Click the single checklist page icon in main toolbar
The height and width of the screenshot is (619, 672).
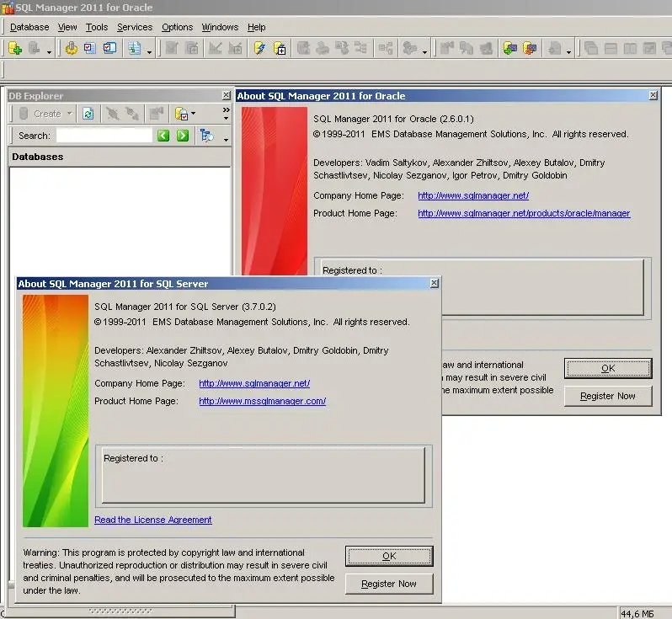click(90, 48)
